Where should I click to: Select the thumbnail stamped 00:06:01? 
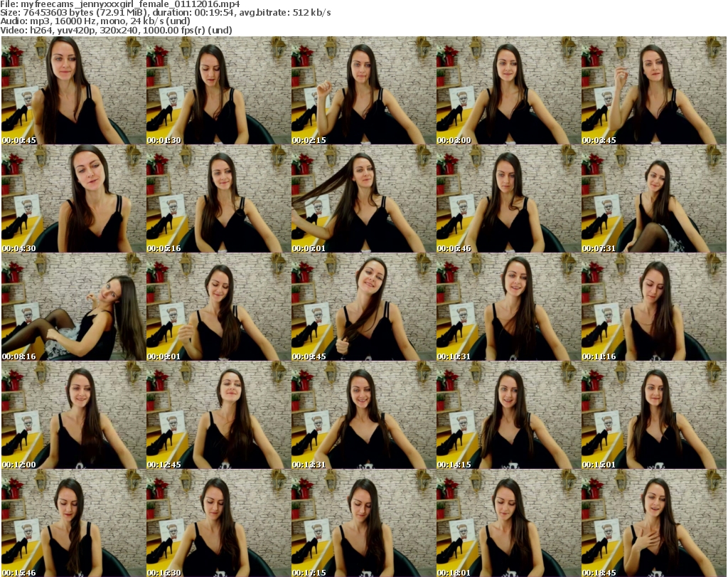coord(363,198)
